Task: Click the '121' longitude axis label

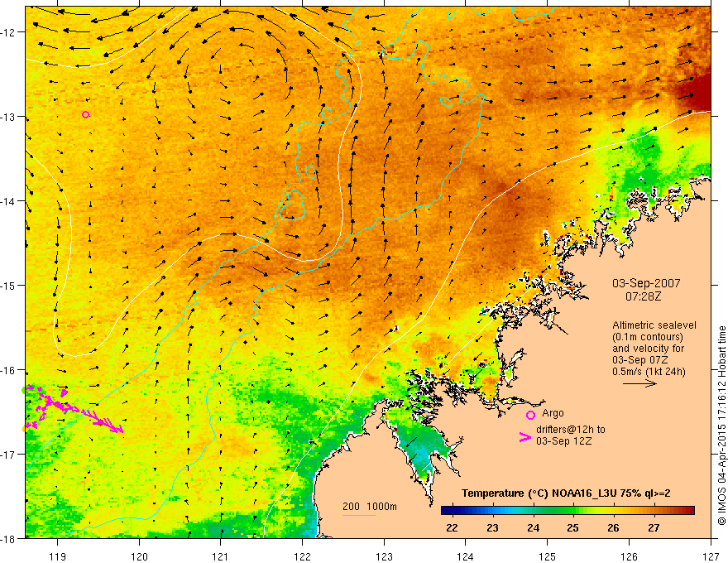Action: (221, 556)
